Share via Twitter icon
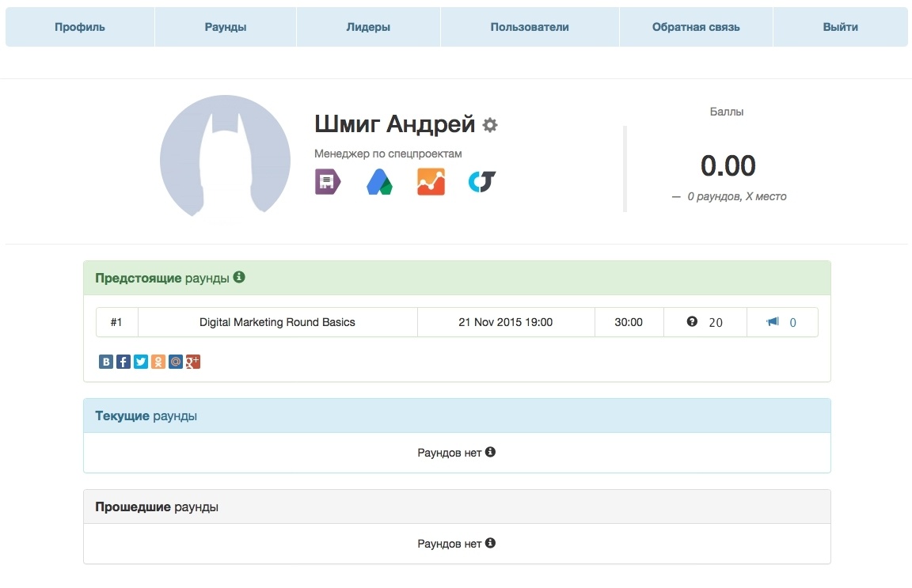 pos(141,362)
